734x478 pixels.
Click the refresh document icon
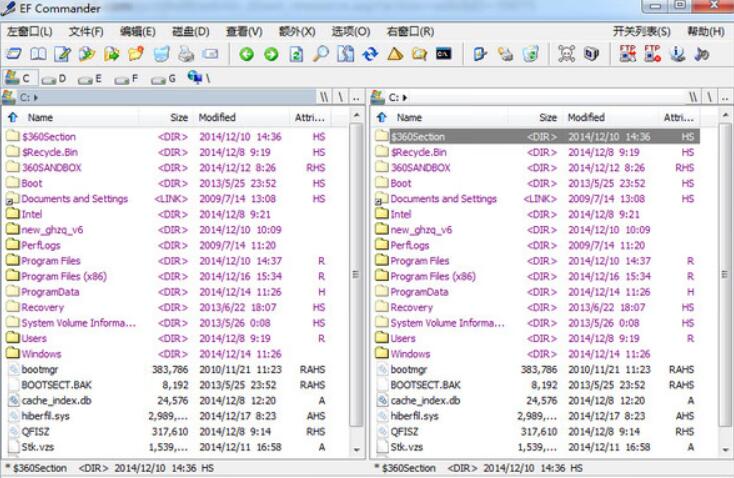click(296, 54)
